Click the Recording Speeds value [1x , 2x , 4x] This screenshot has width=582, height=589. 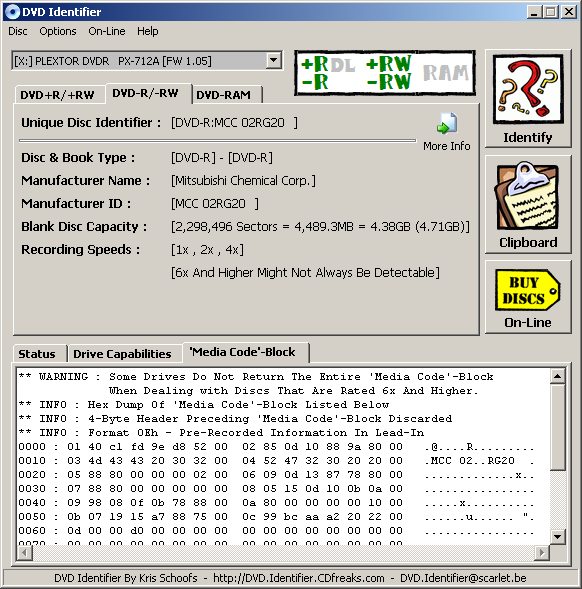[x=207, y=250]
